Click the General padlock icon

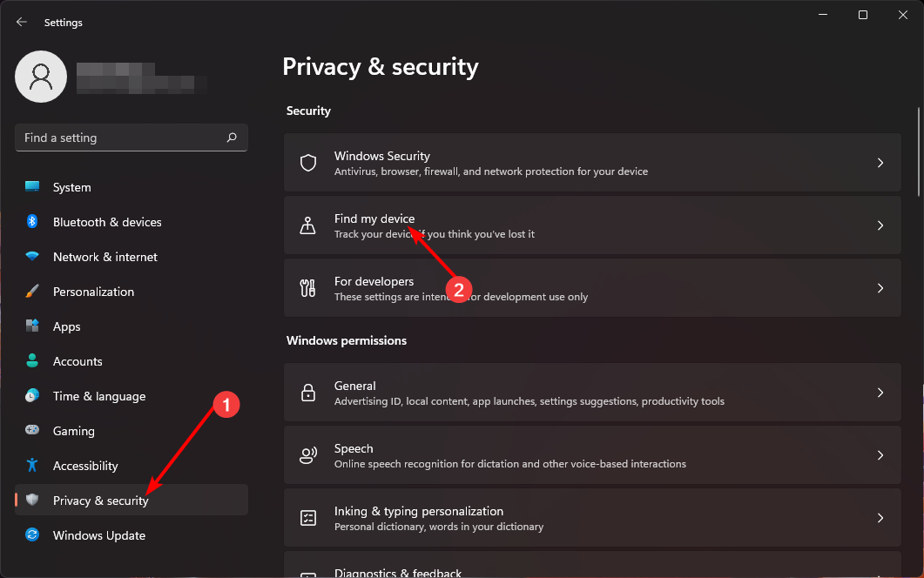[307, 392]
